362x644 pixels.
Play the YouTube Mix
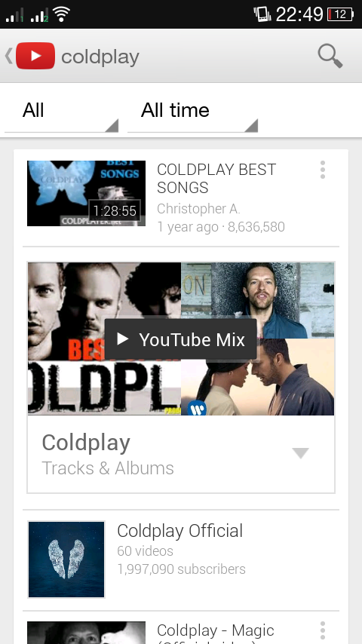pyautogui.click(x=181, y=339)
